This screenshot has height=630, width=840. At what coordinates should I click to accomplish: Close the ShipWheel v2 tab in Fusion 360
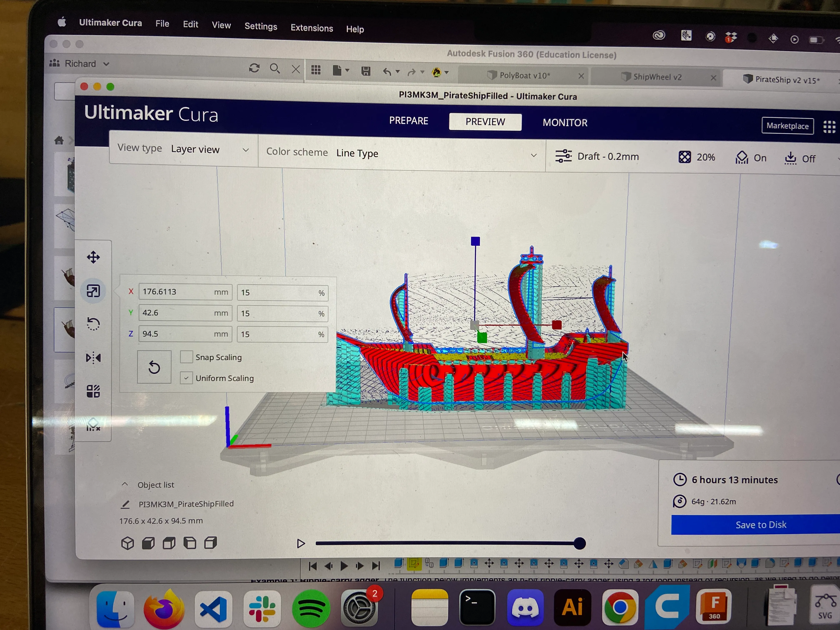[x=713, y=78]
